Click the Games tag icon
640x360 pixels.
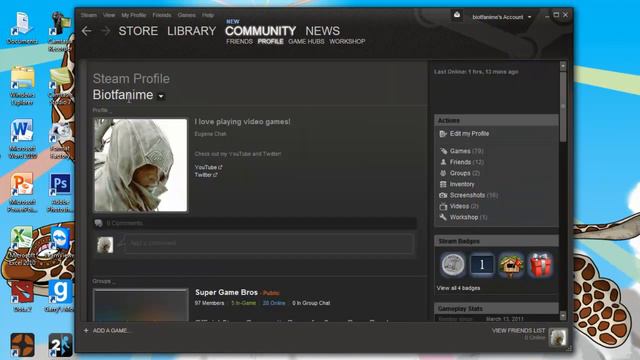(443, 151)
